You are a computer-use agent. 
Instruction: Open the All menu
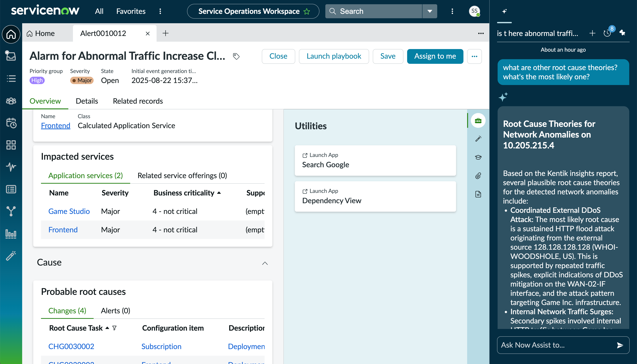pyautogui.click(x=99, y=11)
